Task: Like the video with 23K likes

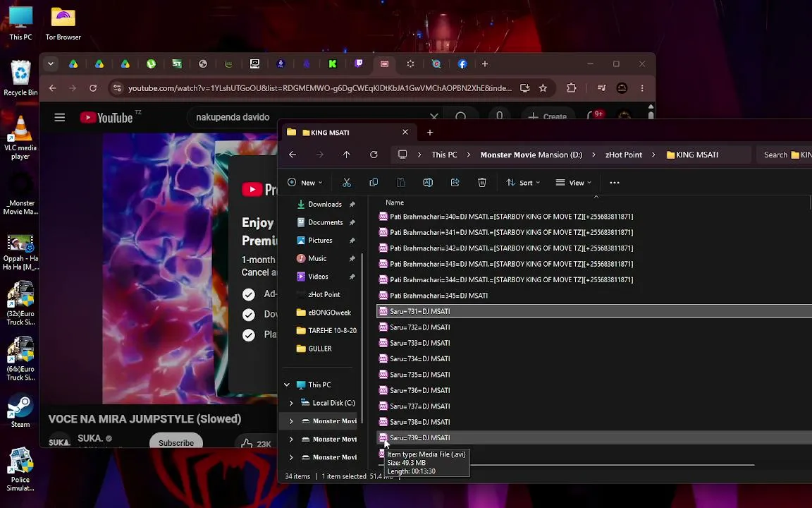Action: (x=257, y=443)
